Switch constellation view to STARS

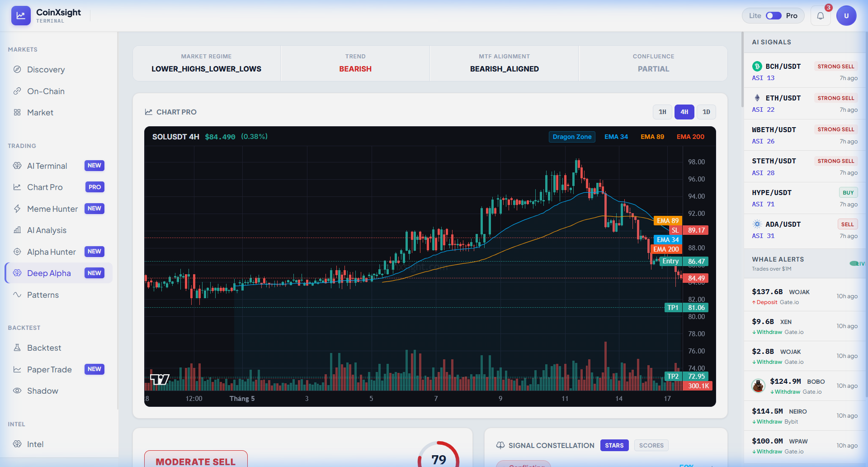click(614, 445)
